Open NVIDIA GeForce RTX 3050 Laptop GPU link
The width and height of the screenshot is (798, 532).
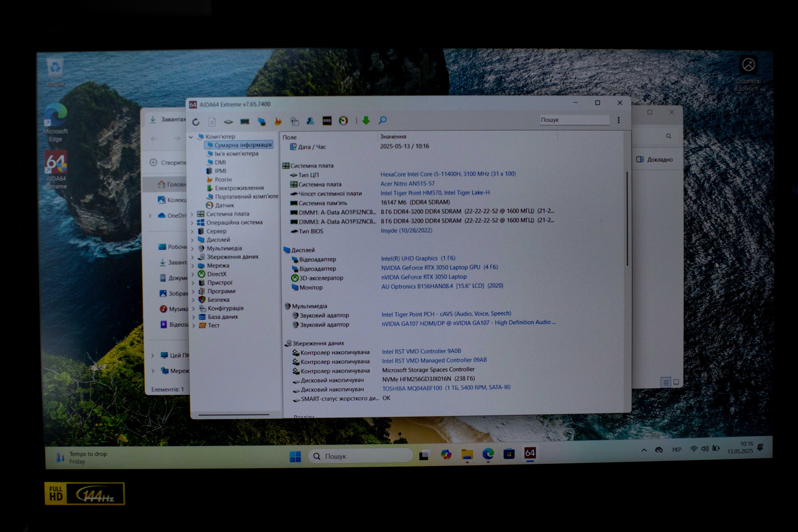[439, 267]
